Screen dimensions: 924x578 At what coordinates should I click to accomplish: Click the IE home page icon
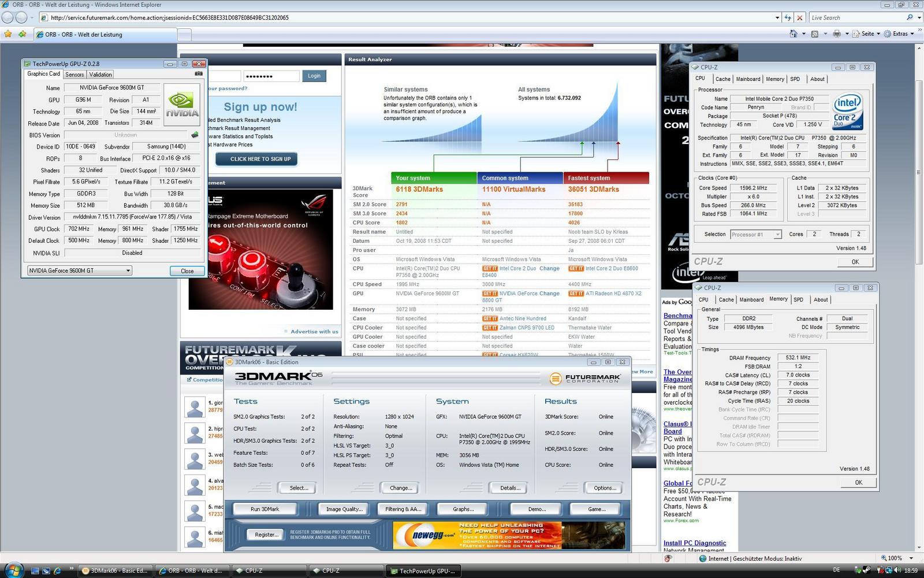793,34
